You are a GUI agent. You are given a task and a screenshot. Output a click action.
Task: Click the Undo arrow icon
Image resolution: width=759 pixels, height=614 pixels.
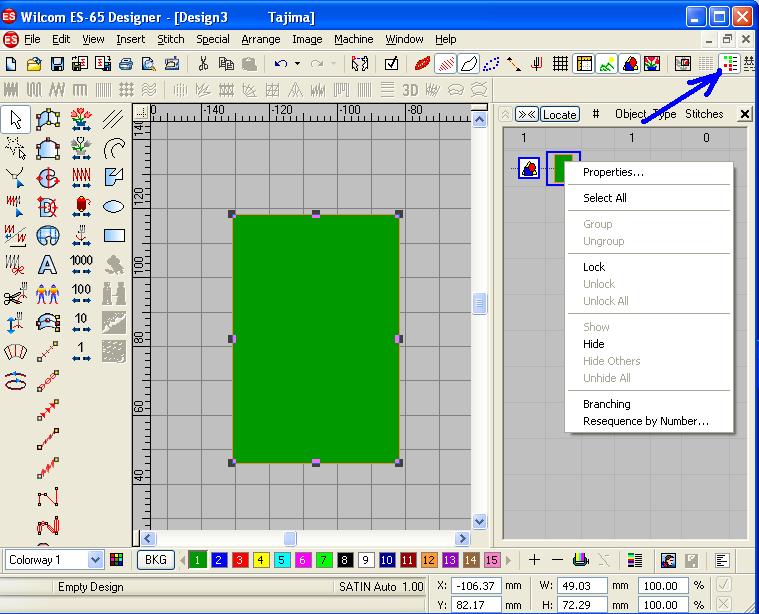point(281,64)
